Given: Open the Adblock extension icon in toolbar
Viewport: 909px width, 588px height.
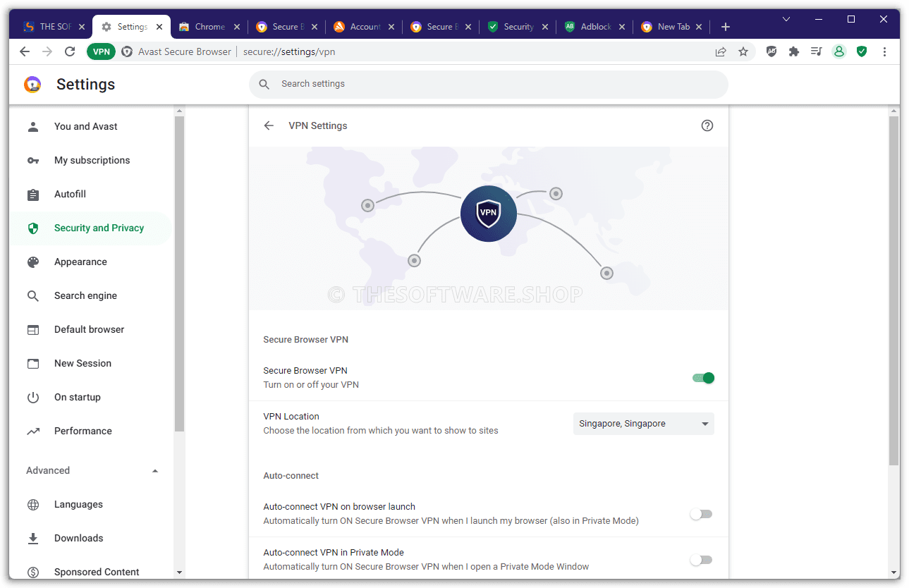Looking at the screenshot, I should tap(771, 51).
